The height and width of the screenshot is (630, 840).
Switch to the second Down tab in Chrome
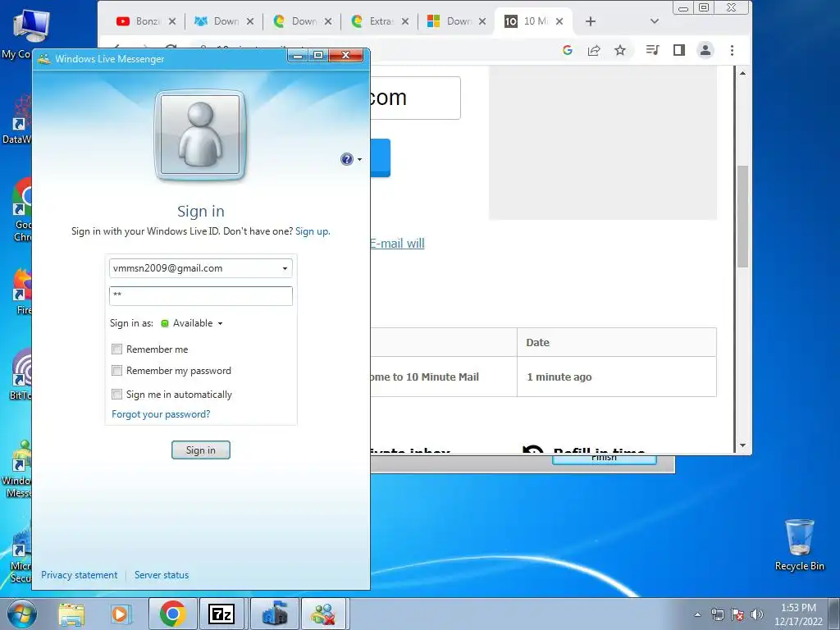coord(217,21)
